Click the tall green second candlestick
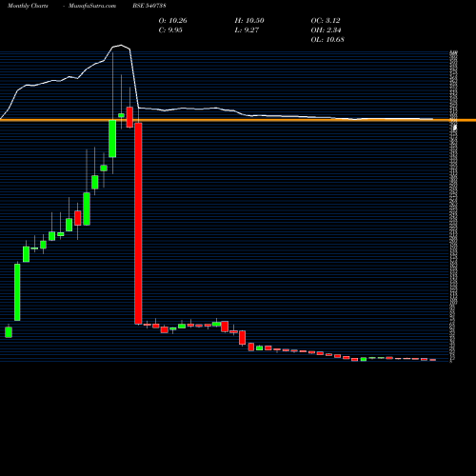 [x=17, y=292]
